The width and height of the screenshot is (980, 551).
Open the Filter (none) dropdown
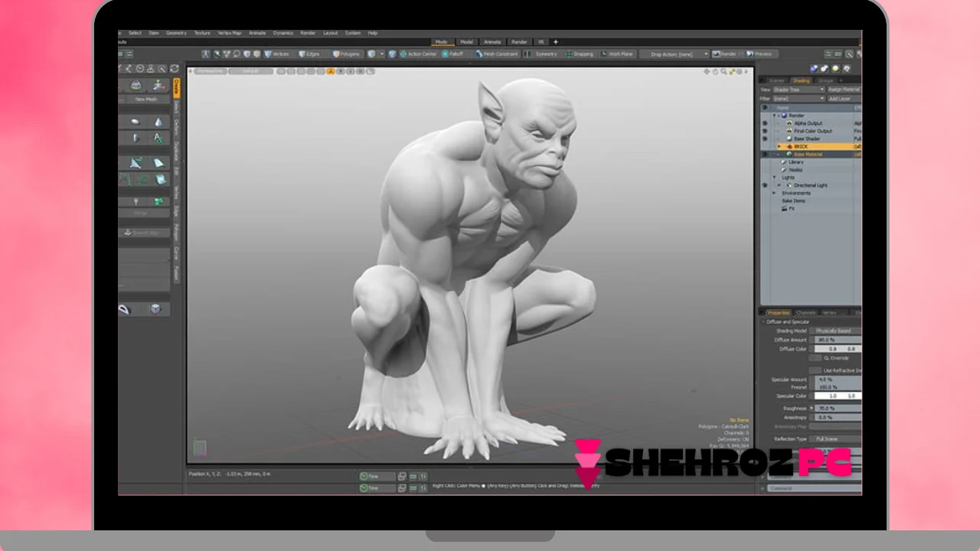coord(799,99)
